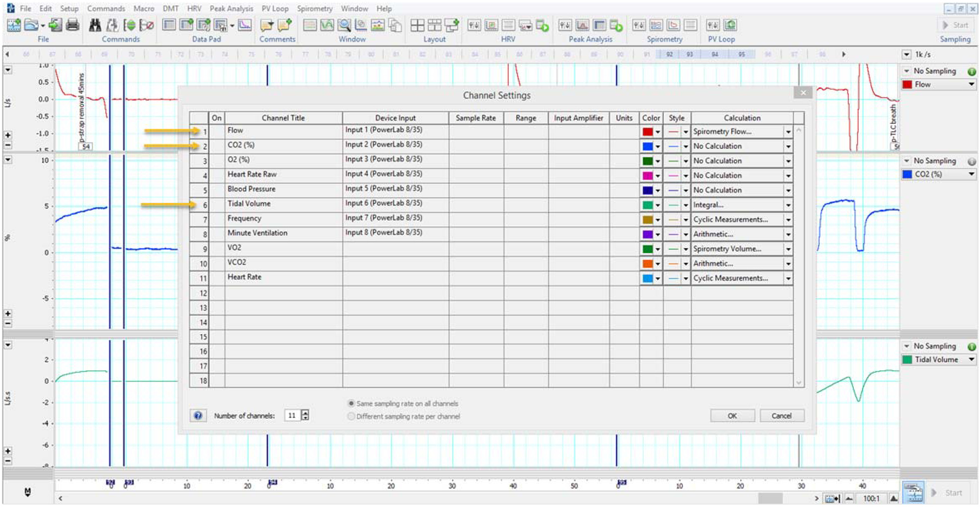Viewport: 980px width, 507px height.
Task: Click the Spirometry flow-volume loop icon
Action: click(673, 25)
